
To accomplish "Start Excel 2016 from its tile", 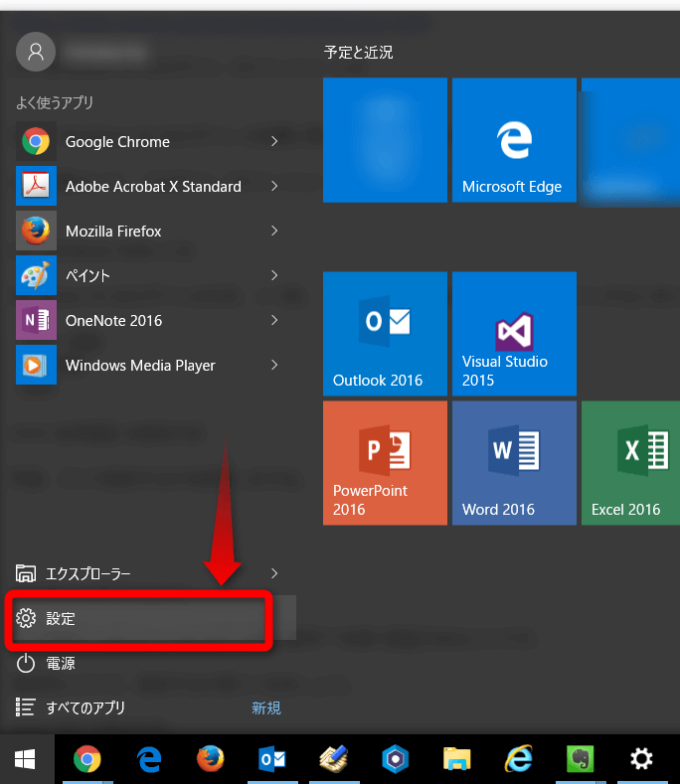I will 630,462.
